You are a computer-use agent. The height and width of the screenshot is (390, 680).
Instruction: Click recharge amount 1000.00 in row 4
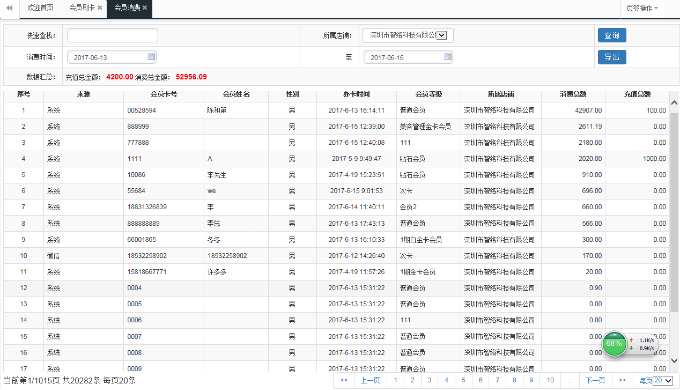(654, 159)
